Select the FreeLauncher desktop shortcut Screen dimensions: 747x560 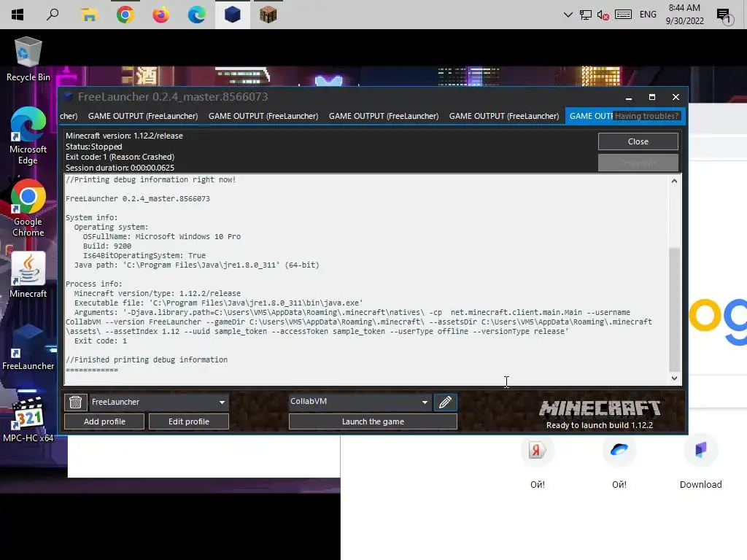pos(28,347)
